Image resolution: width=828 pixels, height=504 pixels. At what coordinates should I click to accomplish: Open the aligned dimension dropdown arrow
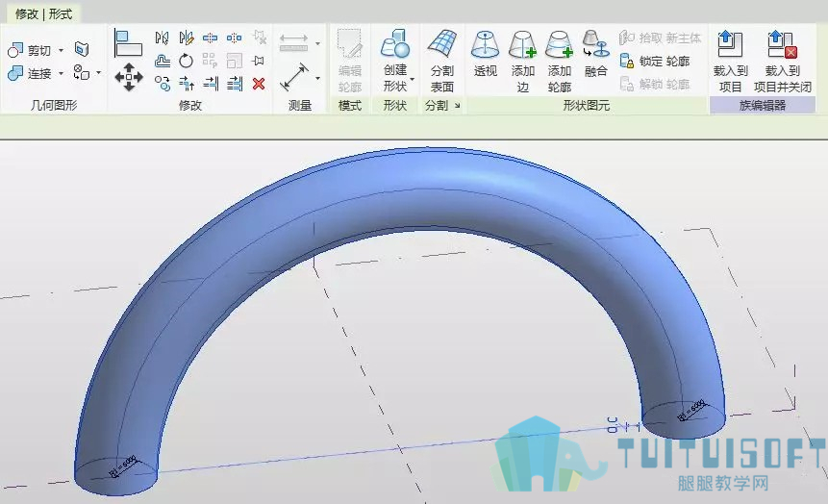(318, 44)
